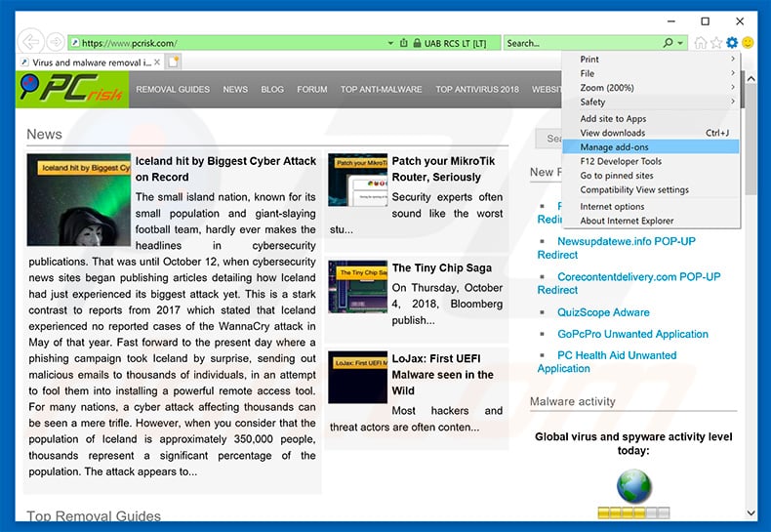The height and width of the screenshot is (532, 771).
Task: Open search provider dropdown arrow
Action: tap(680, 43)
